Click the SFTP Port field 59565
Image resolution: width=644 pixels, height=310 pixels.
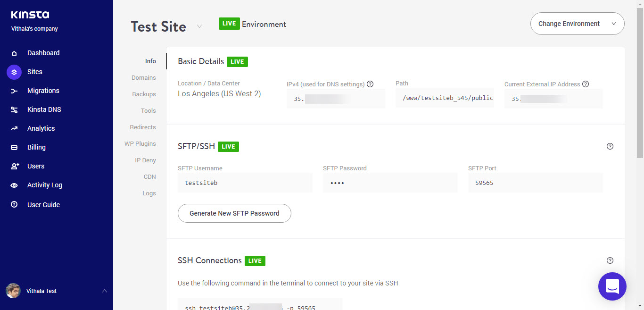tap(536, 183)
